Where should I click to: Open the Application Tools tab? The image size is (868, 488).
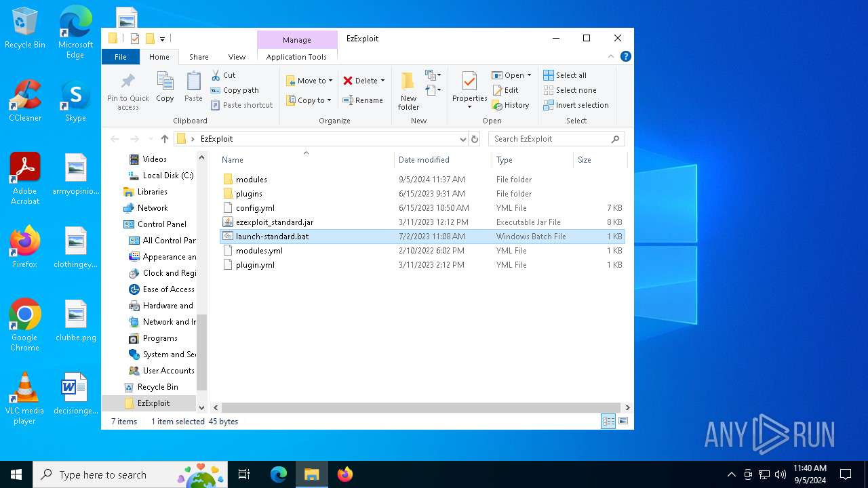[296, 57]
